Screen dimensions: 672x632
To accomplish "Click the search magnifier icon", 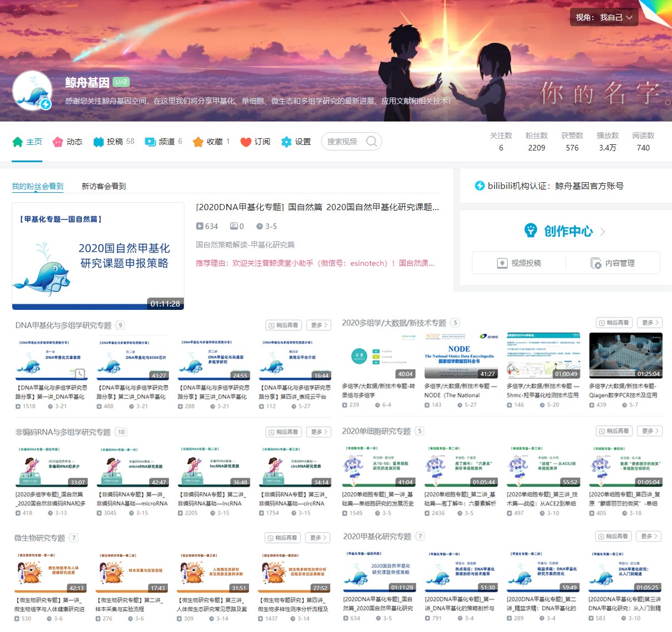I will click(372, 142).
